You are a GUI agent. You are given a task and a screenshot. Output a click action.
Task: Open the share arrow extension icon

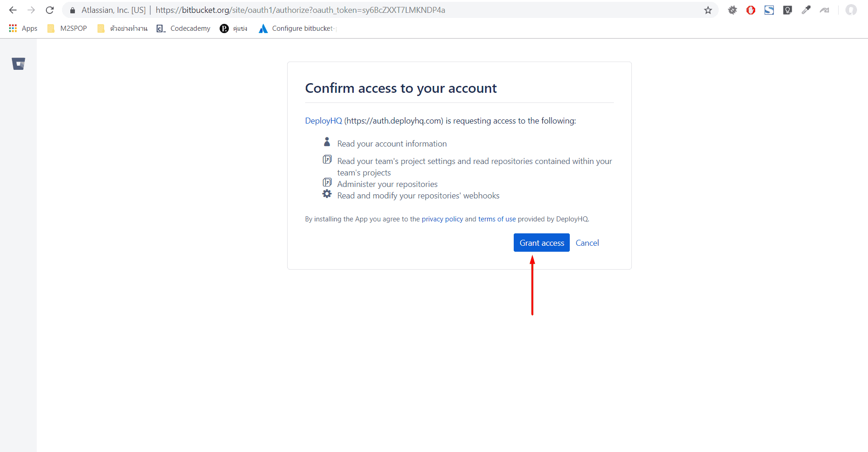pos(824,10)
